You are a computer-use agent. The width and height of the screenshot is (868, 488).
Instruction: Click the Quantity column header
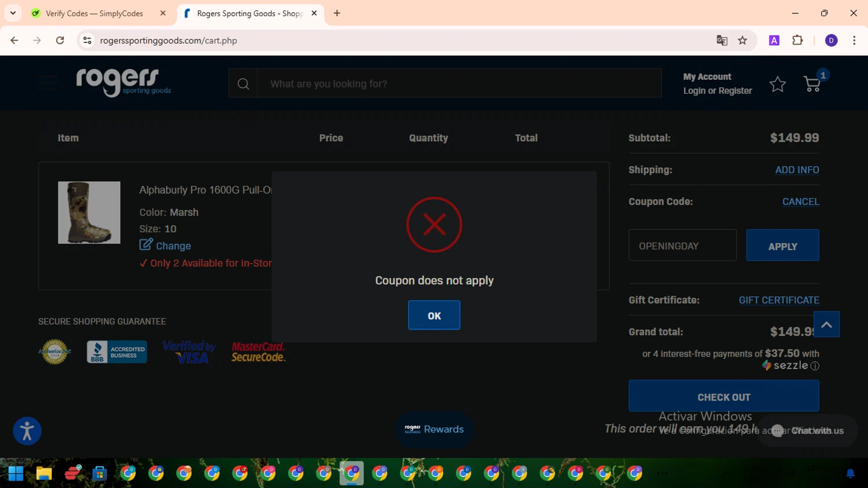(x=428, y=138)
